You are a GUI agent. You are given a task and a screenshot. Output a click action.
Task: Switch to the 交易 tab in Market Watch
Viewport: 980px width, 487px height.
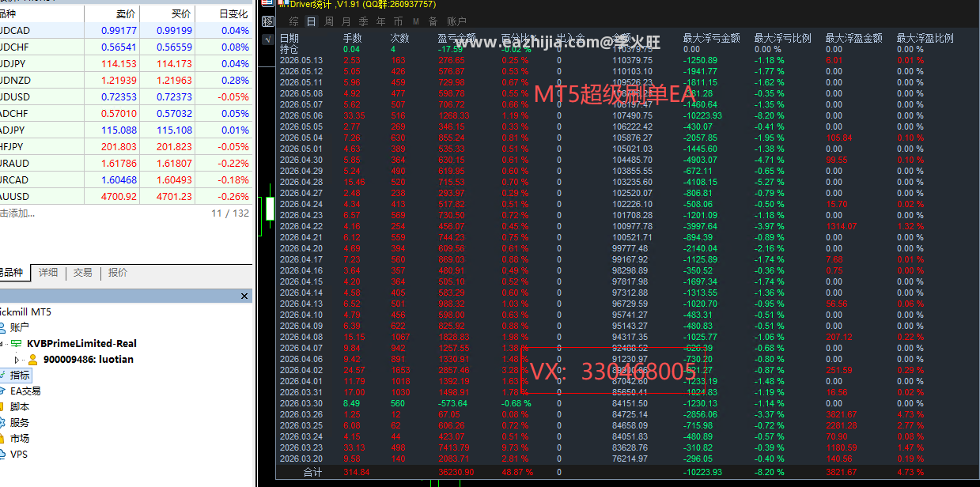click(83, 273)
